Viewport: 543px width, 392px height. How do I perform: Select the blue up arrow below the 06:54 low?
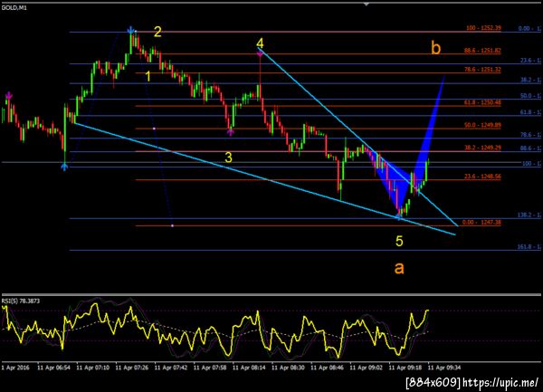tap(64, 167)
